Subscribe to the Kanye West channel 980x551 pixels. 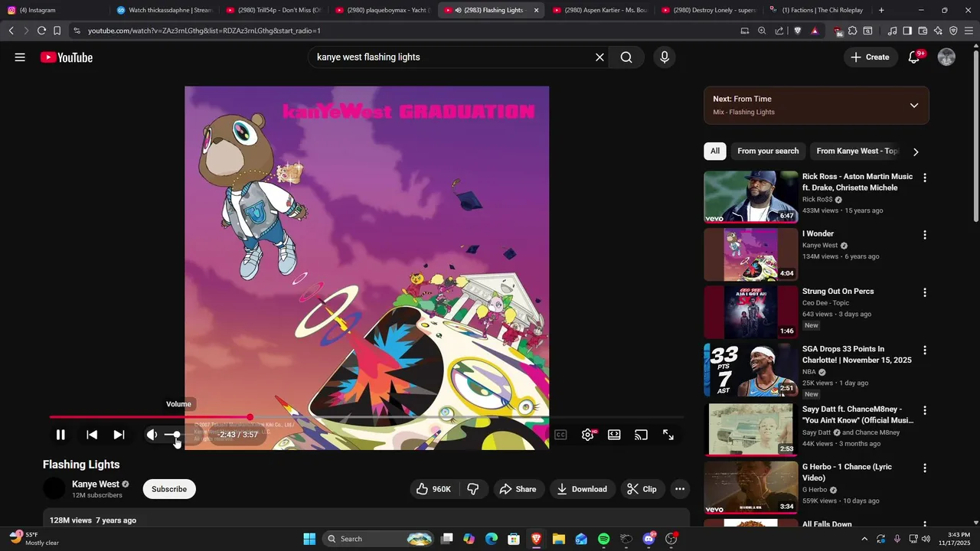(169, 489)
